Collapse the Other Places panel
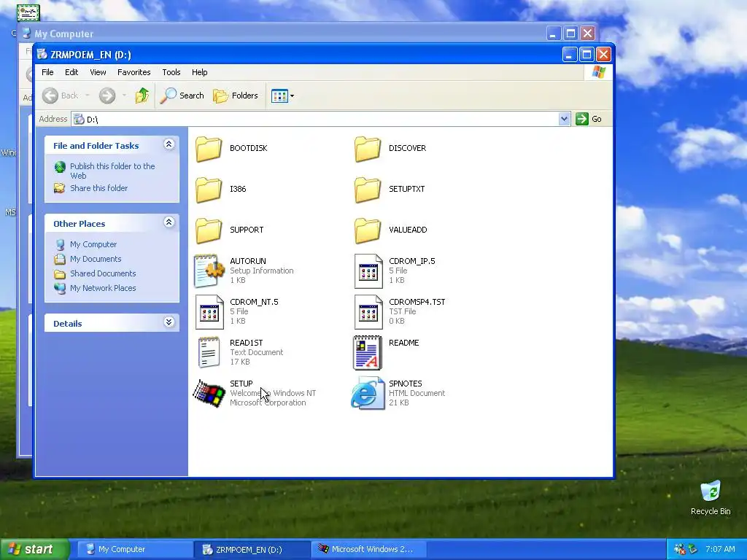 169,222
